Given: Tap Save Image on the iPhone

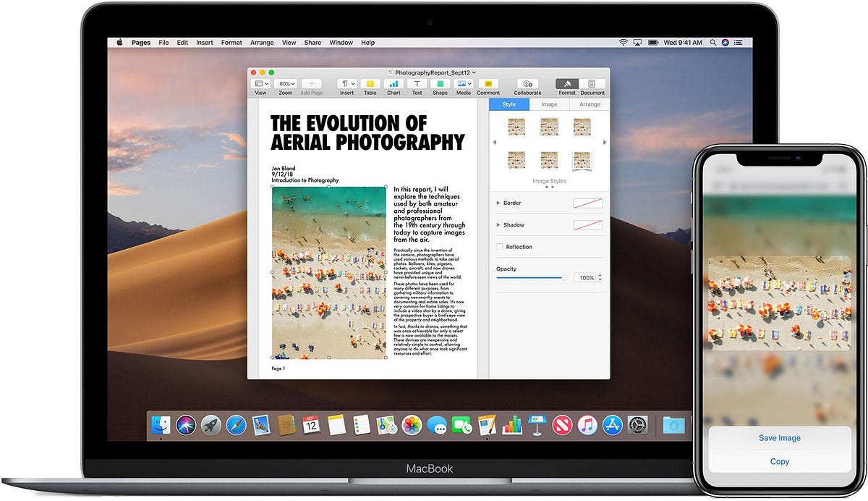Looking at the screenshot, I should tap(780, 437).
